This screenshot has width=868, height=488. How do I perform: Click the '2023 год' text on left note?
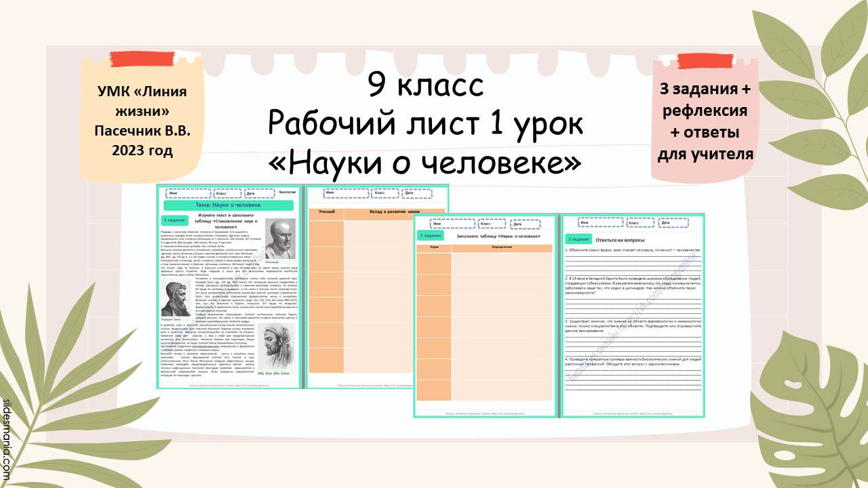(142, 149)
